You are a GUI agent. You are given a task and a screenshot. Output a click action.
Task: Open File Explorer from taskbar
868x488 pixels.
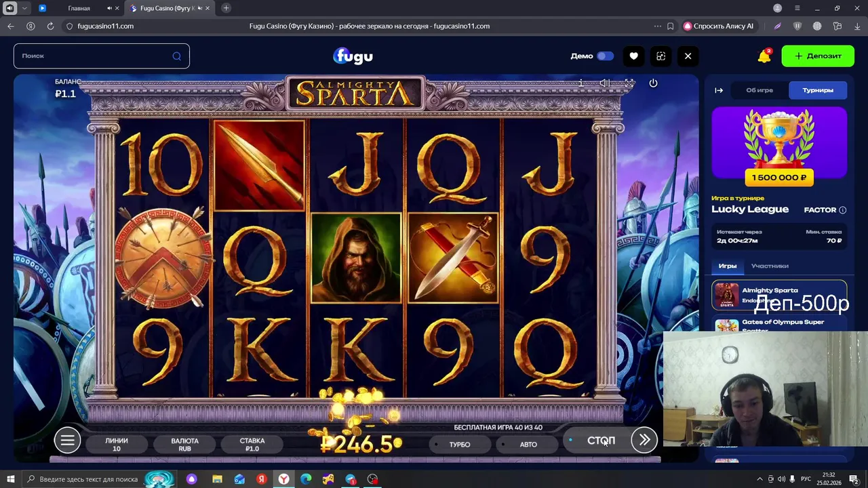tap(217, 479)
